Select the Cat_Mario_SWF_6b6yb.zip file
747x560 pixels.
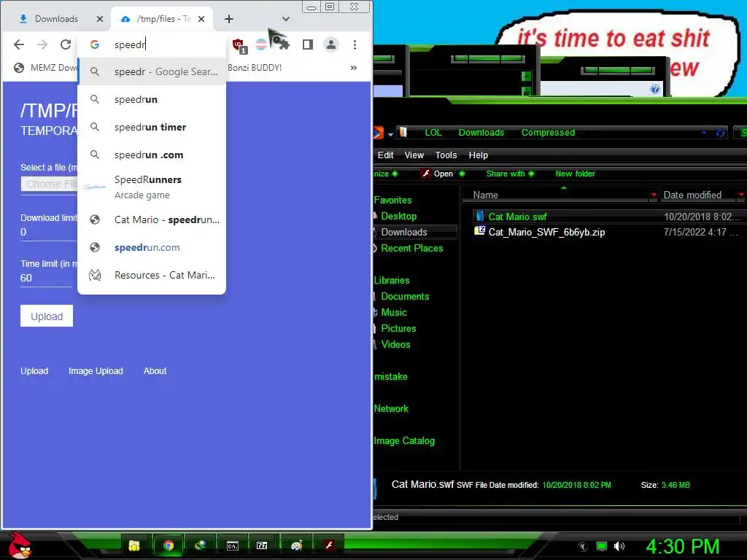(546, 232)
